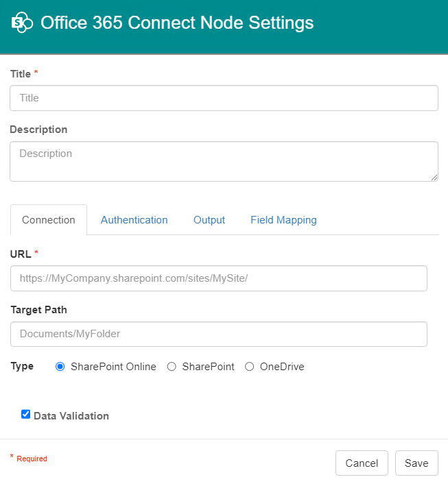Click inside the Description text area
448x486 pixels.
224,162
